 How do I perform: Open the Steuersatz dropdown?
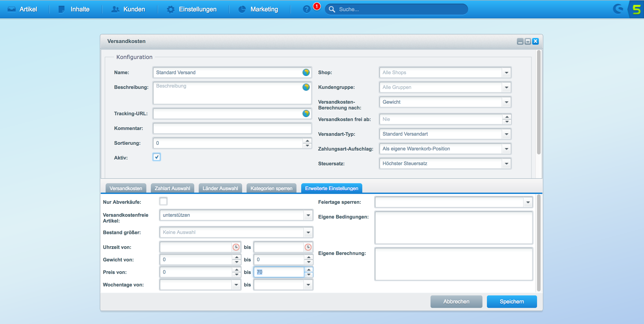point(507,164)
